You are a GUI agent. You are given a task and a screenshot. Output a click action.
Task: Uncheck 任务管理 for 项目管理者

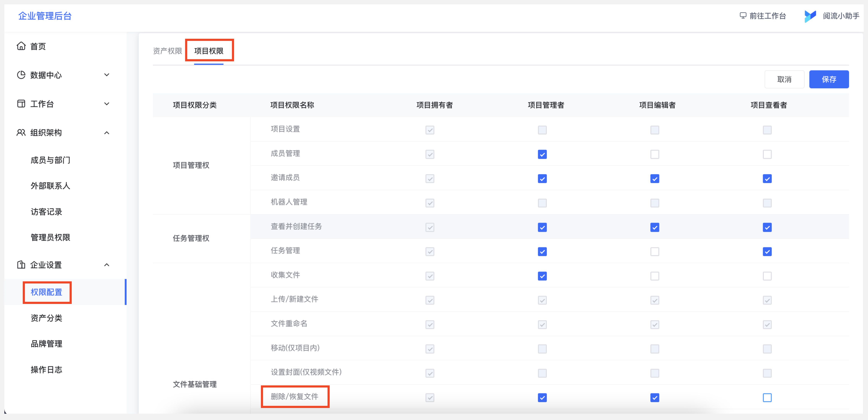tap(542, 252)
